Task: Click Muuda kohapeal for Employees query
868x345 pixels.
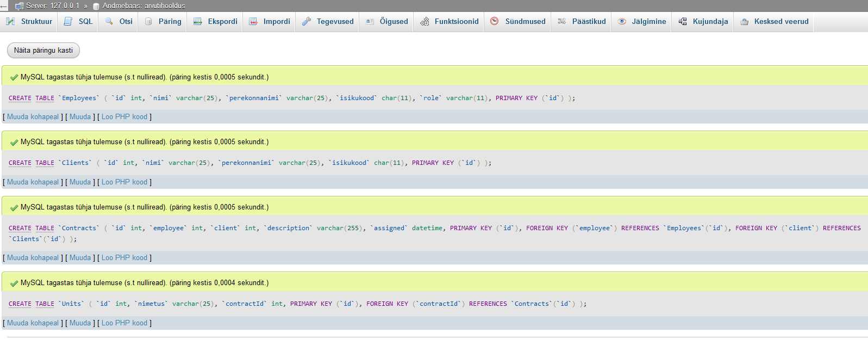Action: click(x=33, y=116)
